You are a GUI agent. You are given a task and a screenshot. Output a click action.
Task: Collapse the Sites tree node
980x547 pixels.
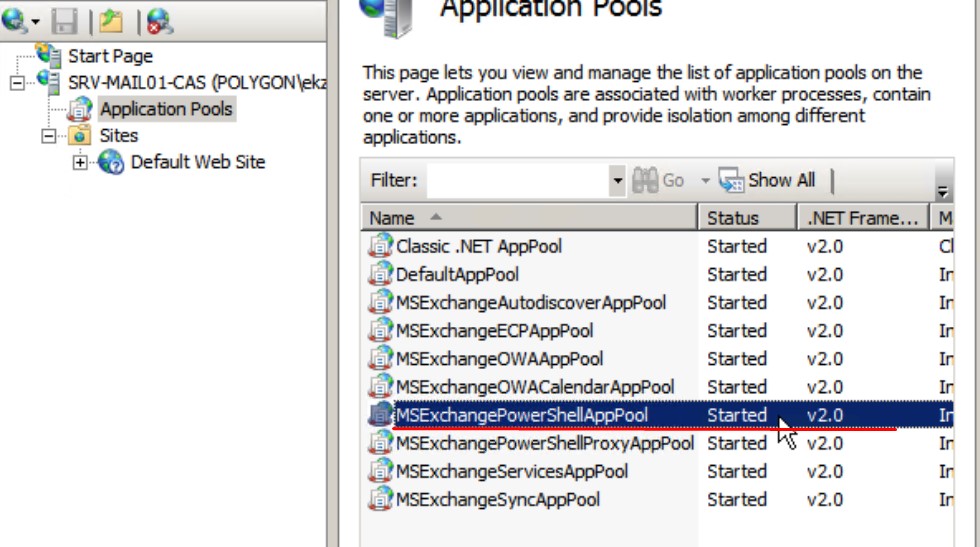click(x=48, y=135)
